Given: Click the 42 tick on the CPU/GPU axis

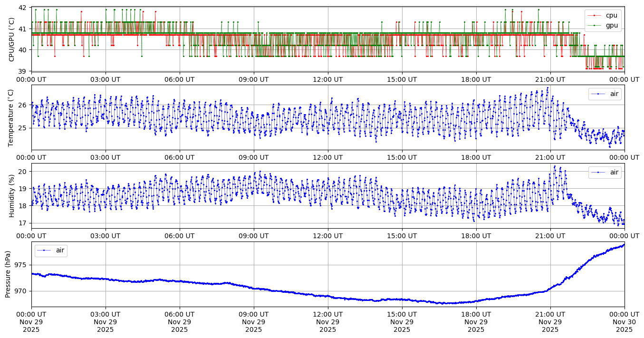Looking at the screenshot, I should point(23,8).
